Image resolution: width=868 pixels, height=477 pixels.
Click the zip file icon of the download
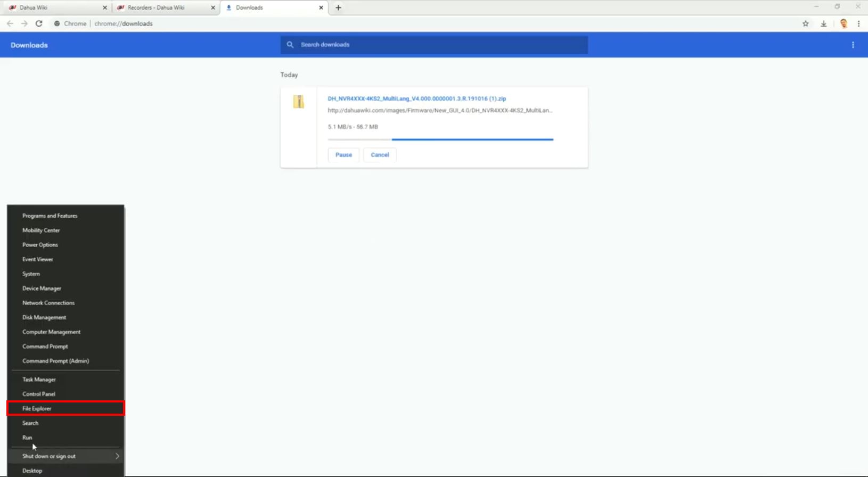point(299,101)
